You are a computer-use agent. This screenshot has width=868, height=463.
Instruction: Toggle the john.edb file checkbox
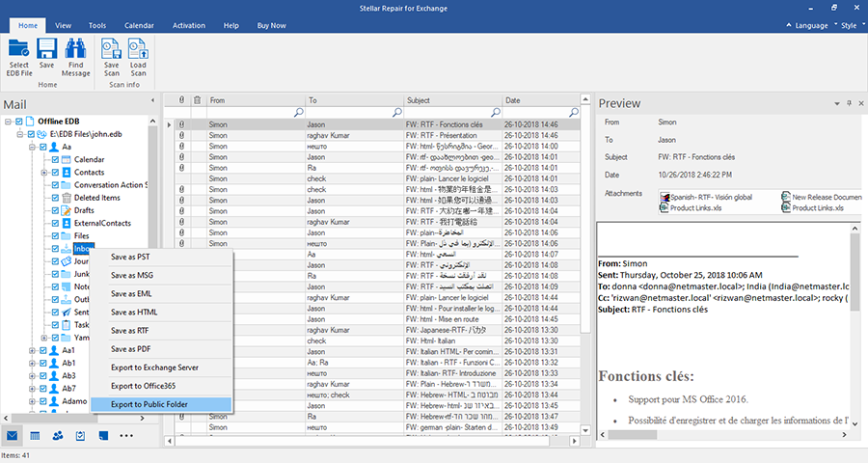32,134
